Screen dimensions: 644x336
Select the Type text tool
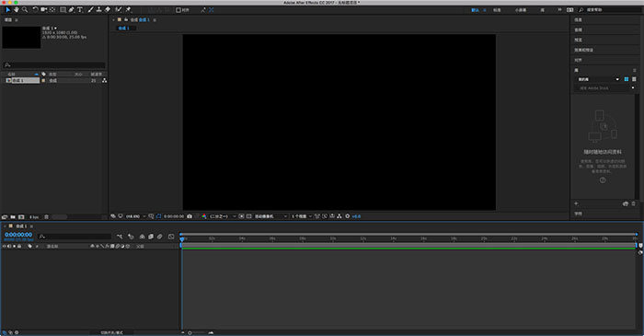click(80, 9)
